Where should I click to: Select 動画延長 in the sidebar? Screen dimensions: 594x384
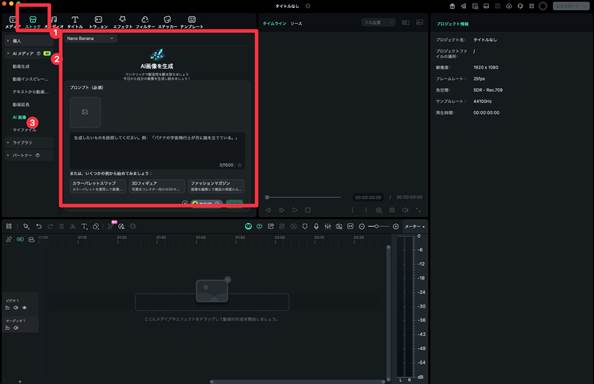pyautogui.click(x=21, y=105)
